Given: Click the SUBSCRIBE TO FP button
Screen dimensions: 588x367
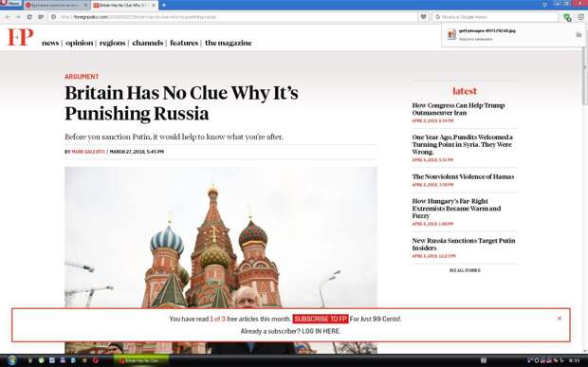Looking at the screenshot, I should [321, 319].
